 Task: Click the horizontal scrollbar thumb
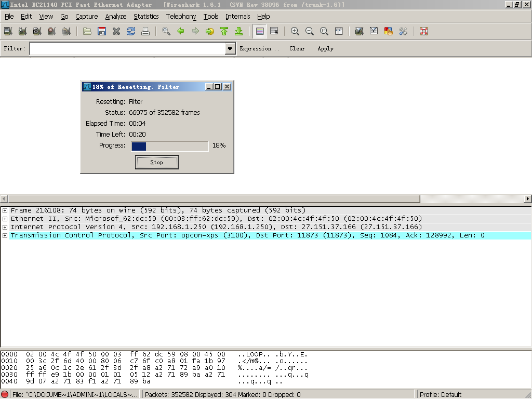(214, 199)
